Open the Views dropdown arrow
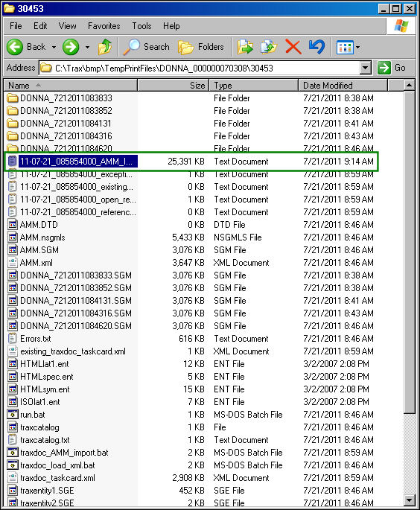Viewport: 420px width, 510px height. [x=358, y=48]
